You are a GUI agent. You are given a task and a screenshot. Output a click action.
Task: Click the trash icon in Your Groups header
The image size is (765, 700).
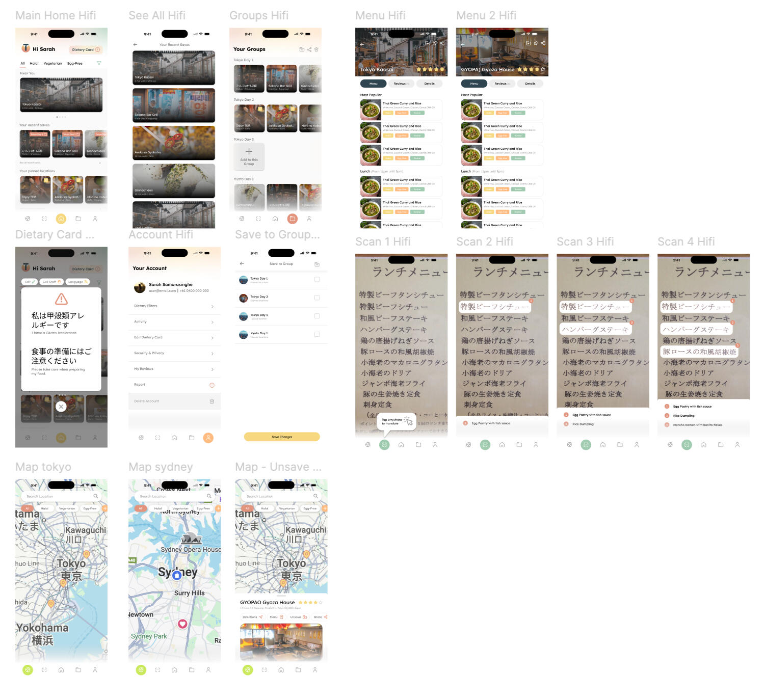click(316, 49)
